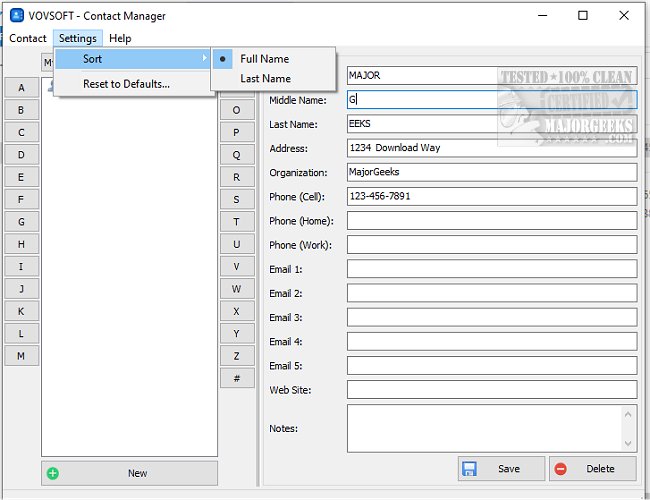Choose Reset to Defaults menu entry
This screenshot has width=650, height=500.
click(126, 84)
